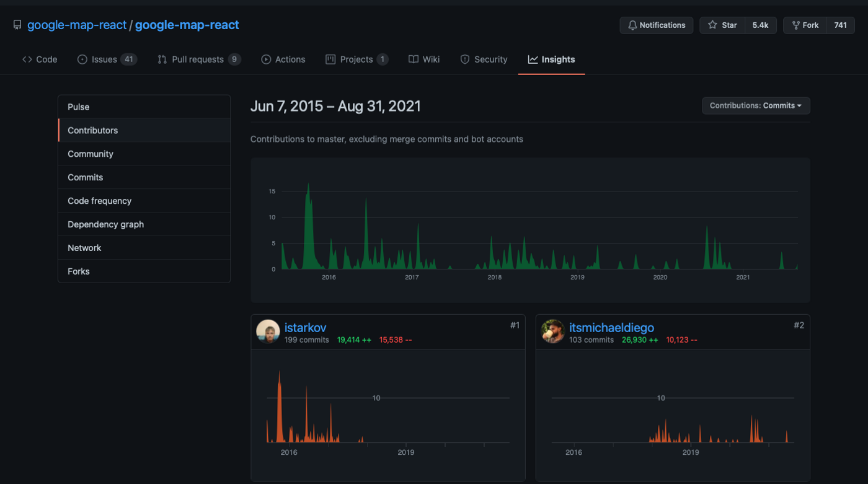Open Community in the sidebar

(x=144, y=154)
